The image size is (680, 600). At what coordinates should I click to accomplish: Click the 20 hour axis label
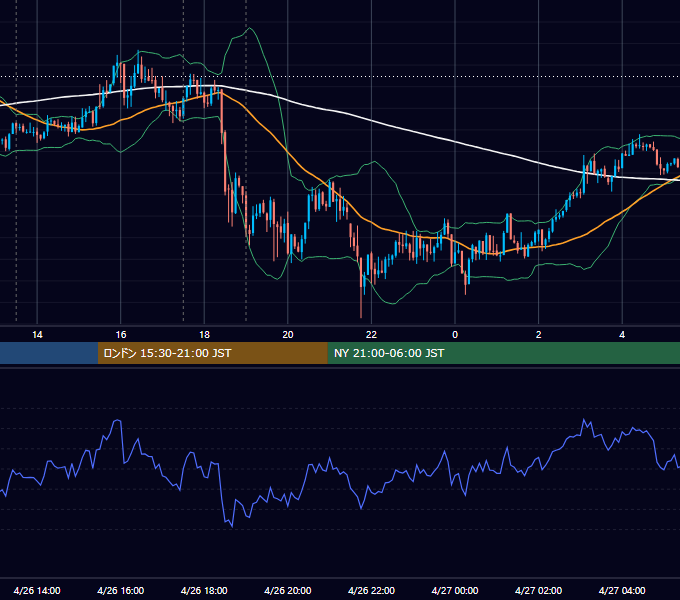coord(288,335)
